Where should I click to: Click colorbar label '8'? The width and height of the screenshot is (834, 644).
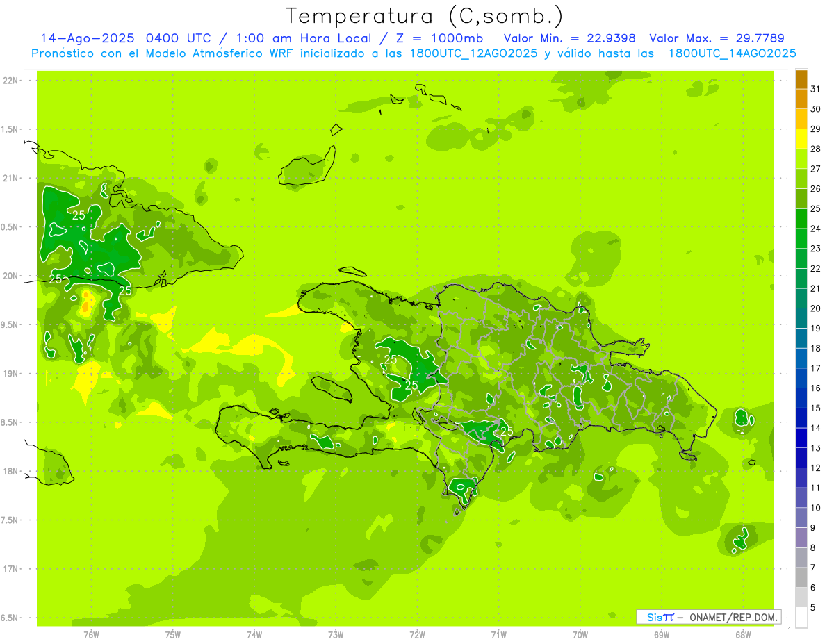(x=813, y=548)
